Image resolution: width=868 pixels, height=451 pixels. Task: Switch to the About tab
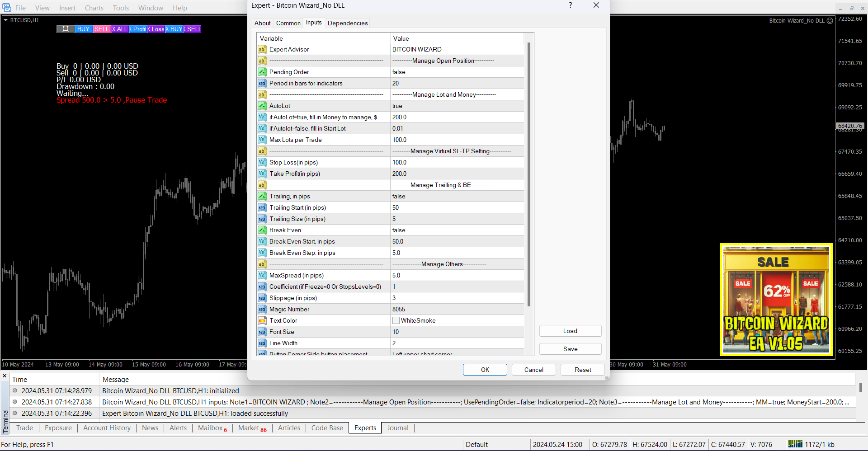tap(263, 23)
